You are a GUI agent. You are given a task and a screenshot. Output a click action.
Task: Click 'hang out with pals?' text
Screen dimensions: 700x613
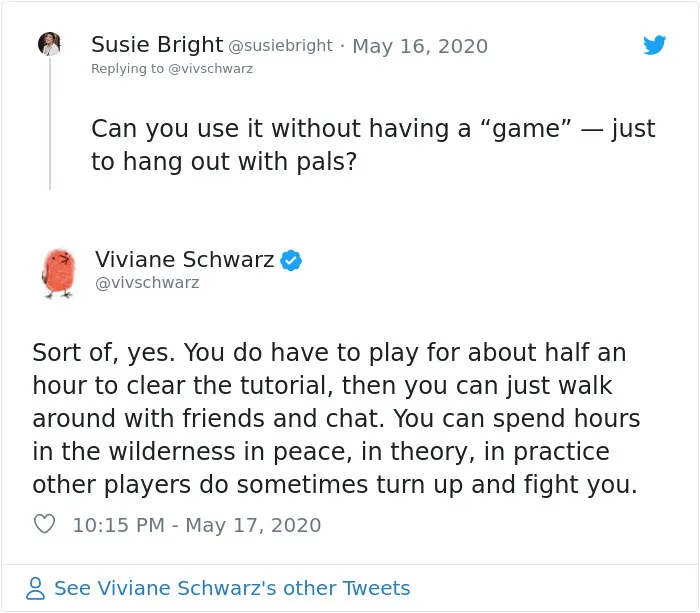(240, 162)
